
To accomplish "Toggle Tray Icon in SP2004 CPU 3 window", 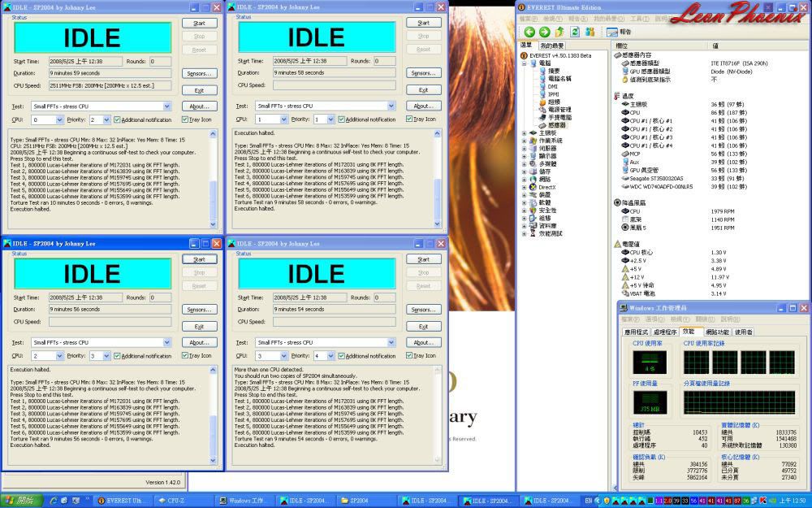I will 409,356.
